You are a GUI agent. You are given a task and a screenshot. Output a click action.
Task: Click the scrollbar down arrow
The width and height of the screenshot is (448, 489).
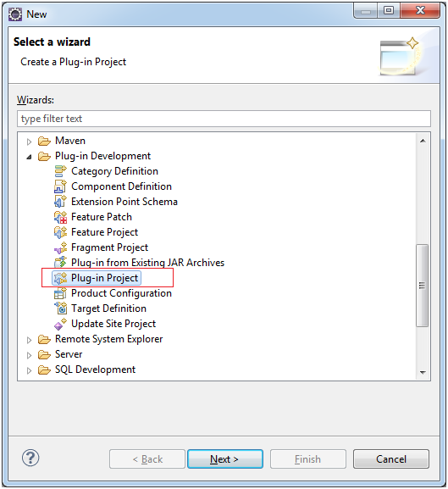click(423, 372)
